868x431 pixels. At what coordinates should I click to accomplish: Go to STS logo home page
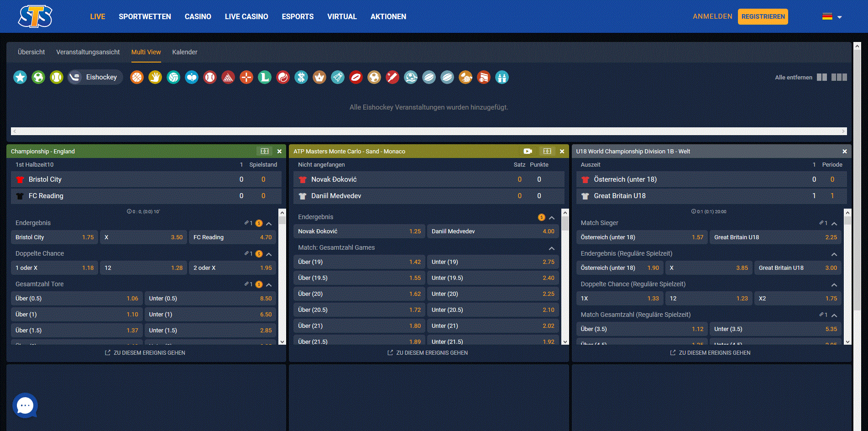coord(35,16)
